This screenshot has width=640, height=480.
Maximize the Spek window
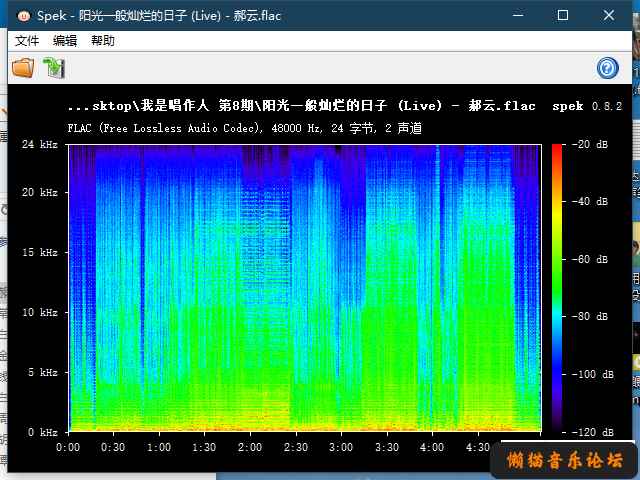(x=563, y=16)
